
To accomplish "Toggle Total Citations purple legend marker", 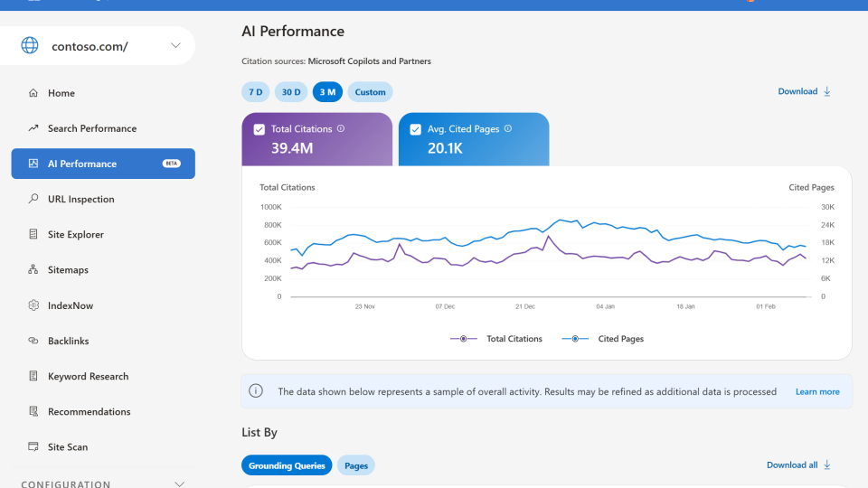I will coord(463,339).
